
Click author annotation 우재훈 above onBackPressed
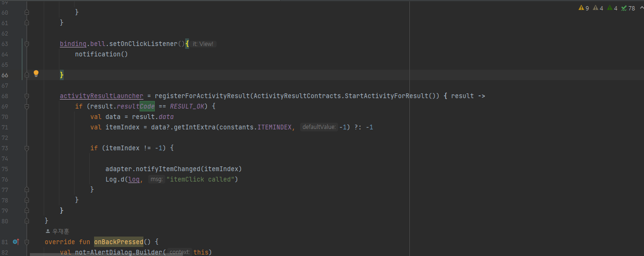point(57,231)
